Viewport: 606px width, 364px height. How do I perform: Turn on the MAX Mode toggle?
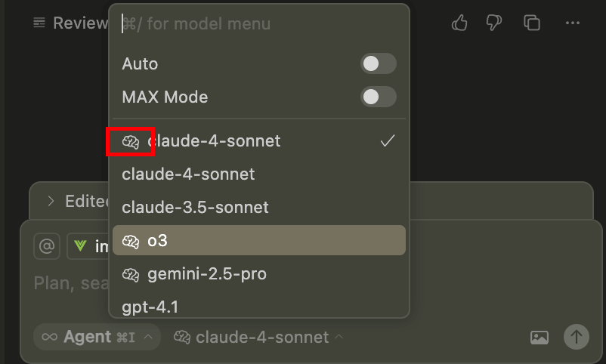(378, 97)
